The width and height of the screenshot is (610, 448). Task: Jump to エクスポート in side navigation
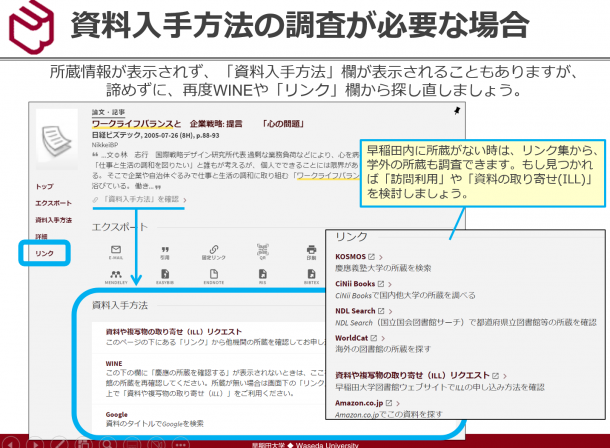point(53,203)
